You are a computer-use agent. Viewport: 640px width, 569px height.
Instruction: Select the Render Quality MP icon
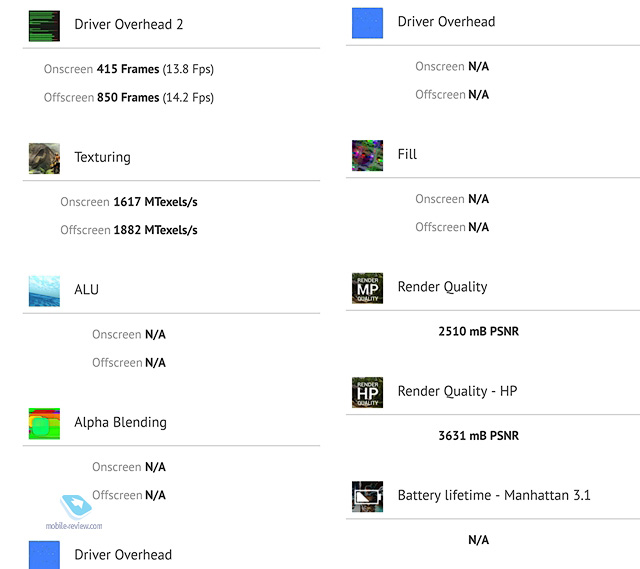[x=367, y=288]
